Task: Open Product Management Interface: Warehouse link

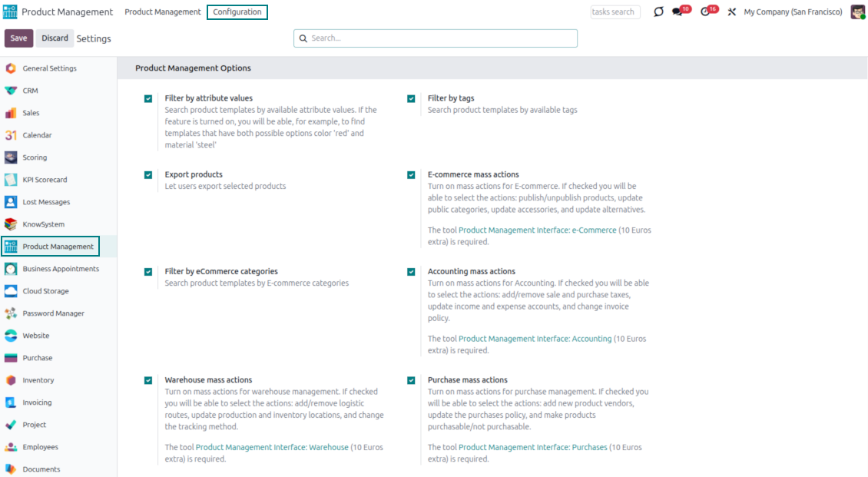Action: click(x=272, y=447)
